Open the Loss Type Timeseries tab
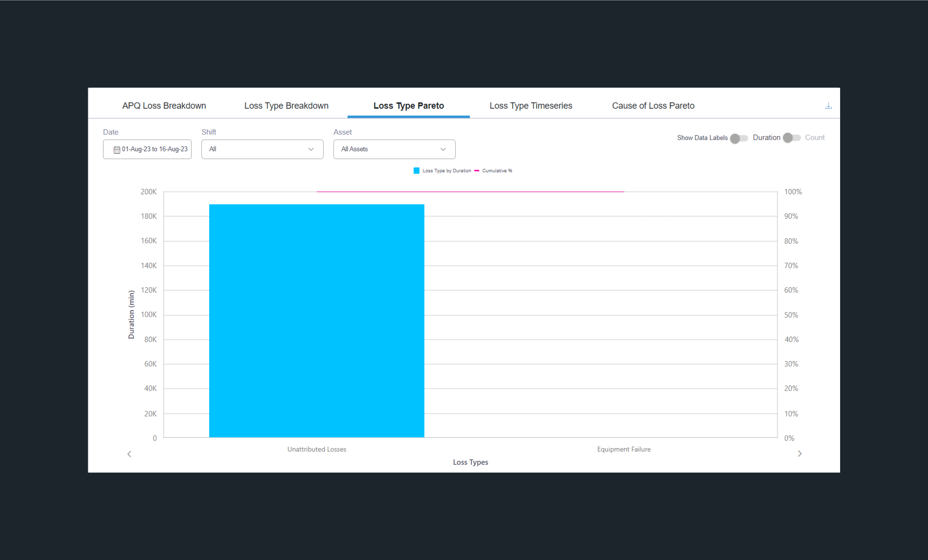The image size is (928, 560). (x=531, y=106)
